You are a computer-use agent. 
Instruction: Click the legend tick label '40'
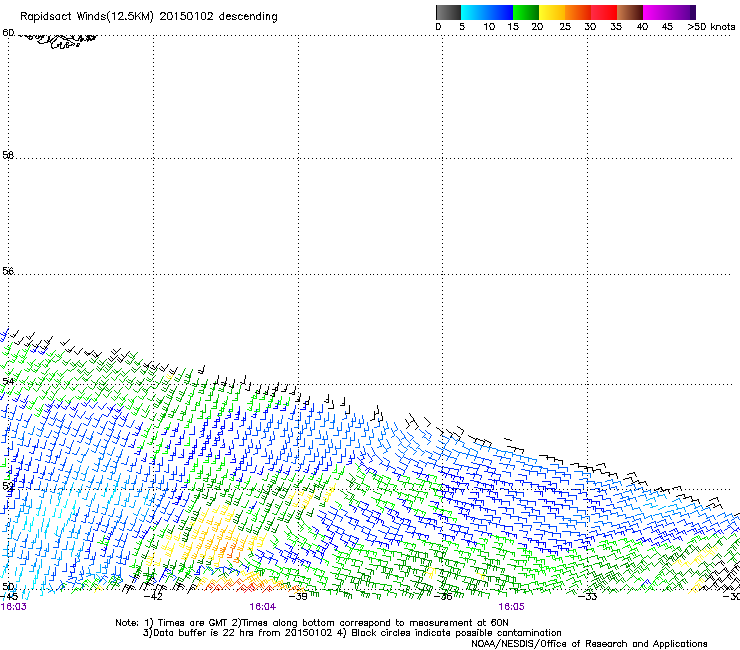tap(642, 27)
